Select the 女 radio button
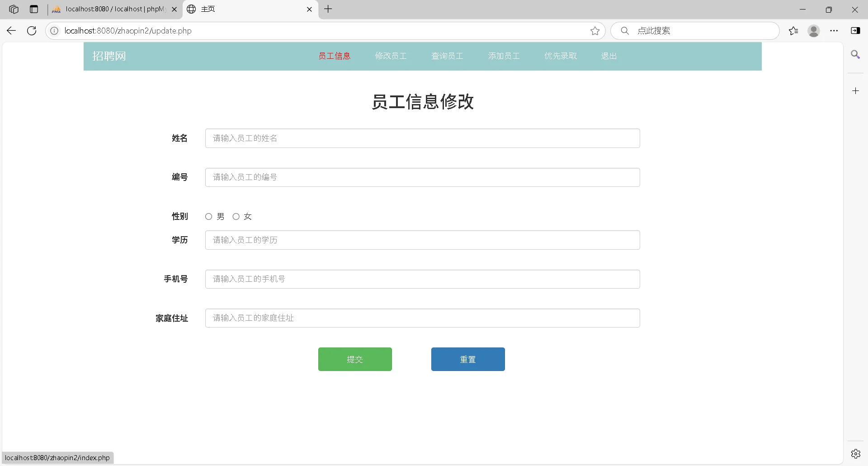This screenshot has height=466, width=868. (x=236, y=217)
